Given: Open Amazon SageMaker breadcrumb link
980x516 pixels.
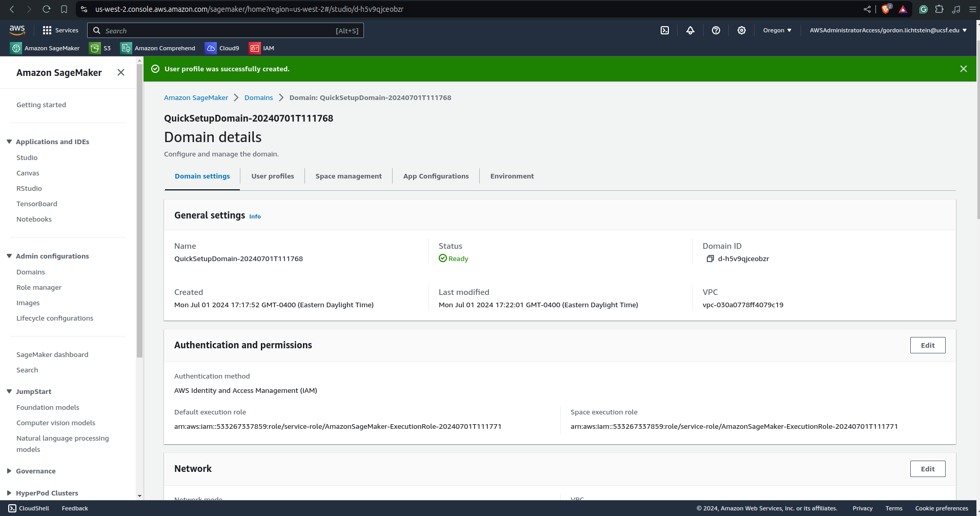Looking at the screenshot, I should click(x=196, y=97).
